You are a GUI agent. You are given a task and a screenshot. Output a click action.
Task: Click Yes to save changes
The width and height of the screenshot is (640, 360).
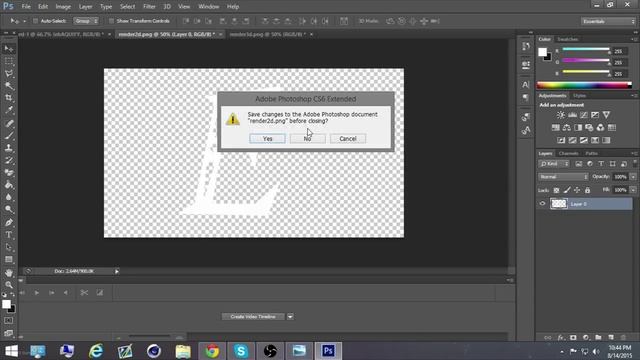click(x=267, y=139)
